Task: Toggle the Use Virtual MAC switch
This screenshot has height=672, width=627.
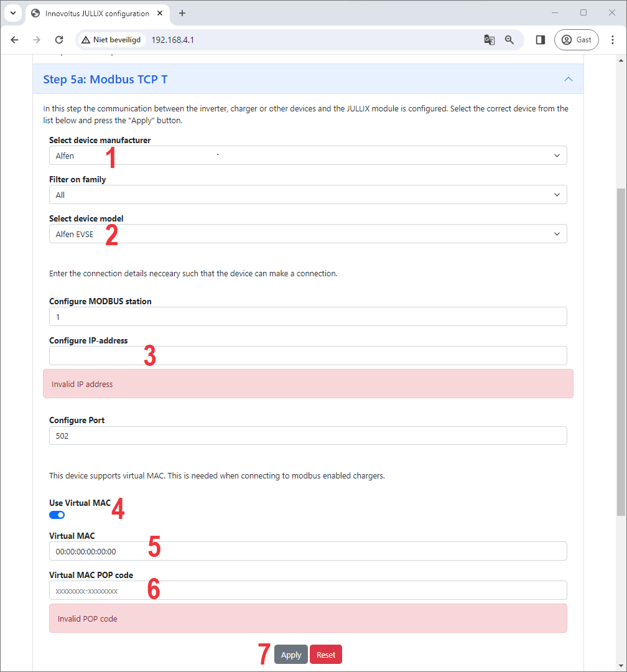Action: 57,515
